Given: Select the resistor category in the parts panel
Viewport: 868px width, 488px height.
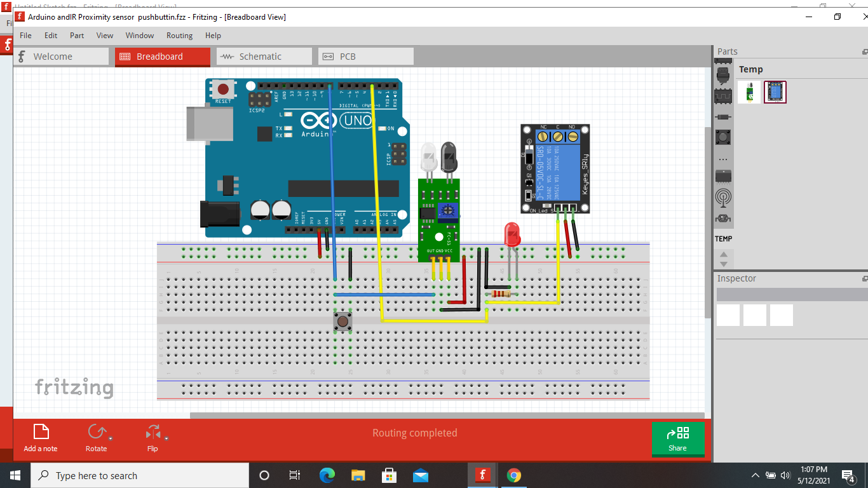Looking at the screenshot, I should 723,117.
